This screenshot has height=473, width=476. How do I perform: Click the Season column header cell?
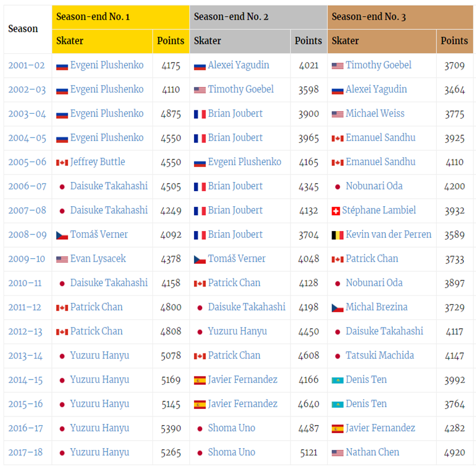tap(23, 29)
